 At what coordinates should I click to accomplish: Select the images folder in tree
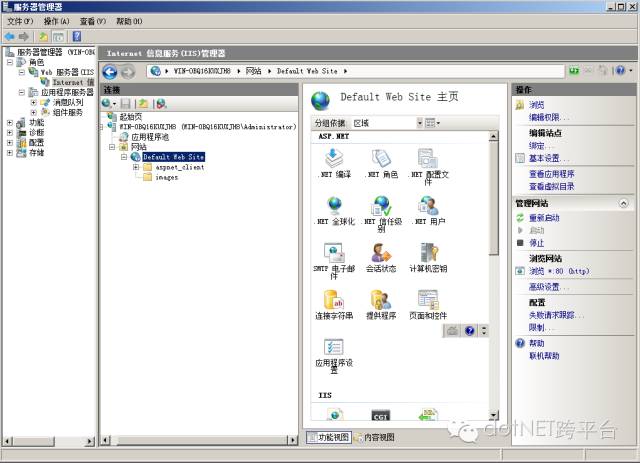point(167,177)
